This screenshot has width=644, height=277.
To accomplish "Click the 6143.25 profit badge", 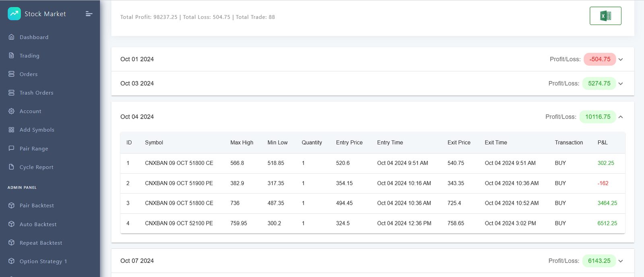I will point(599,261).
